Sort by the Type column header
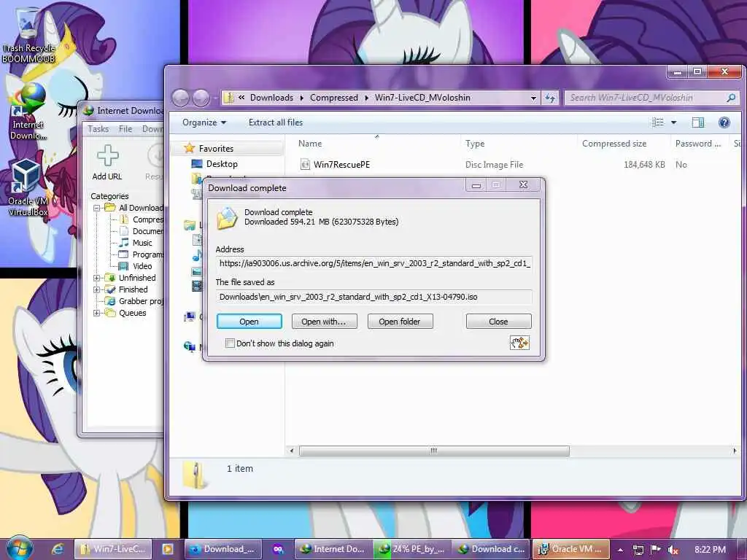The width and height of the screenshot is (747, 560). [x=475, y=144]
